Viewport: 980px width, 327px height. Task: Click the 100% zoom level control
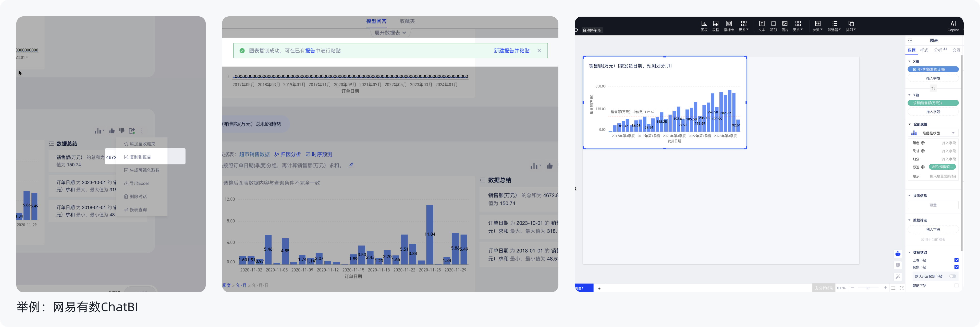coord(841,288)
